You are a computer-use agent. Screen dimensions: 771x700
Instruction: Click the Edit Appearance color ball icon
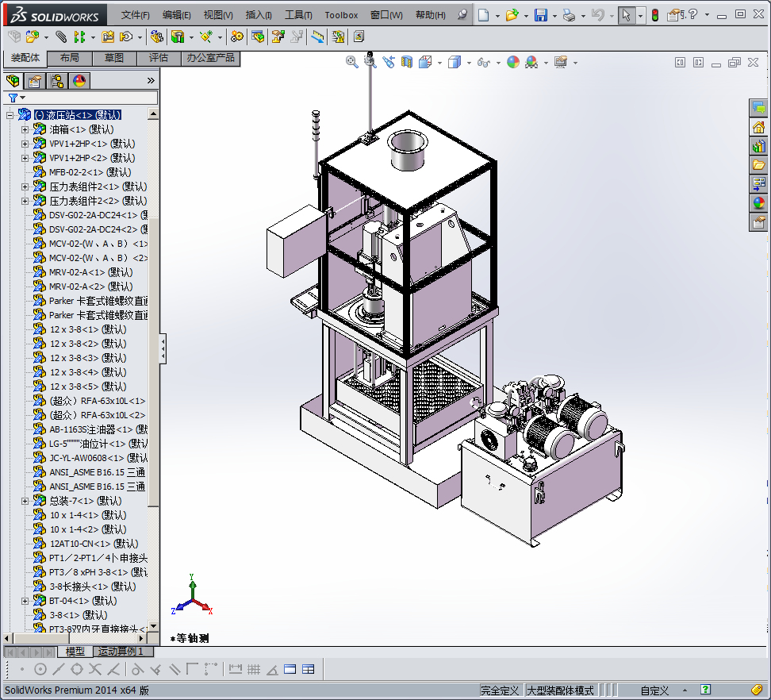tap(513, 62)
